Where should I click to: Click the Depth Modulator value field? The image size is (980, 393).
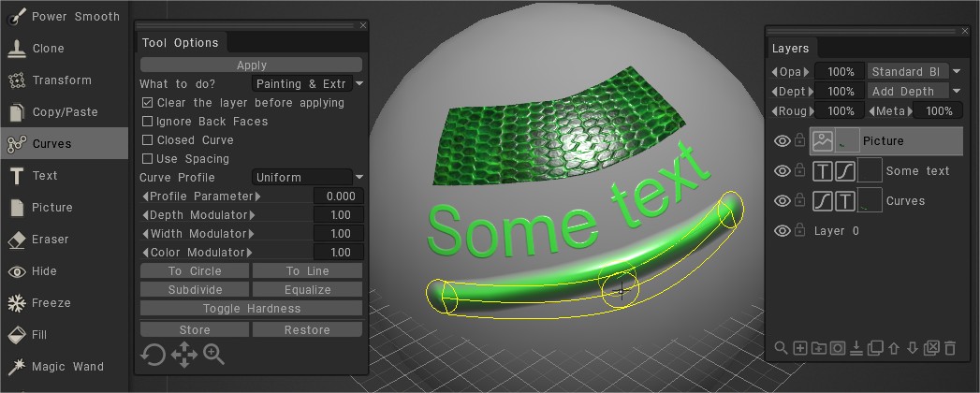(x=338, y=215)
